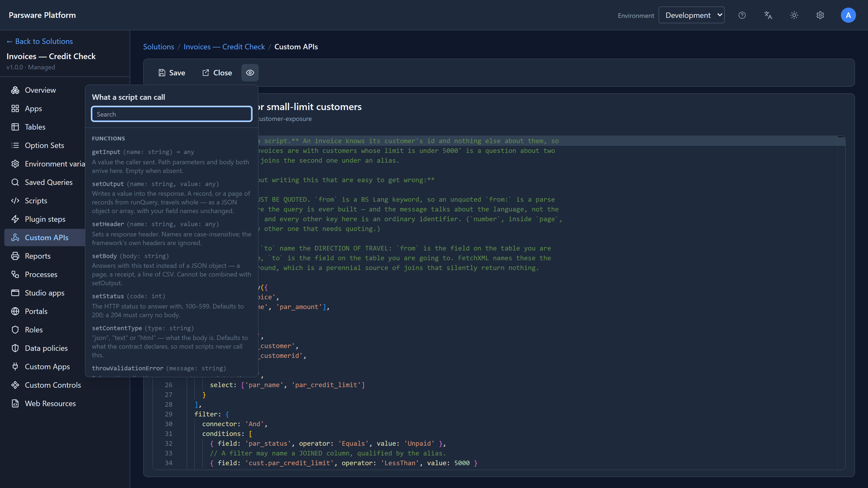Click the Custom Controls component icon
The width and height of the screenshot is (868, 488).
(x=15, y=385)
